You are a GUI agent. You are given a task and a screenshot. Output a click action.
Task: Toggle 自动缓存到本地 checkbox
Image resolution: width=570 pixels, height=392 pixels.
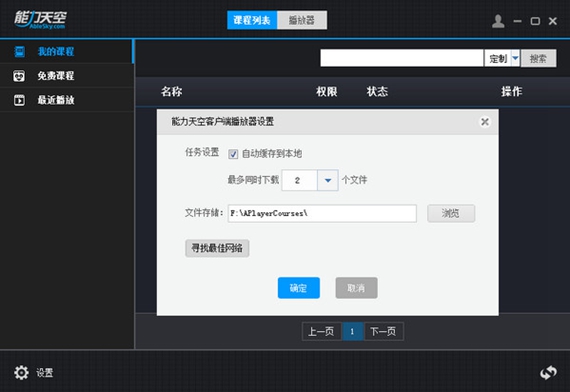tap(233, 154)
